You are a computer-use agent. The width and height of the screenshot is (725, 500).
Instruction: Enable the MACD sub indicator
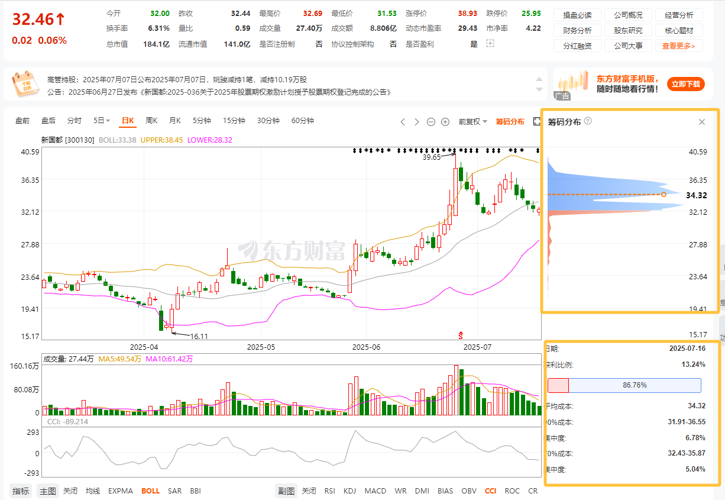375,491
